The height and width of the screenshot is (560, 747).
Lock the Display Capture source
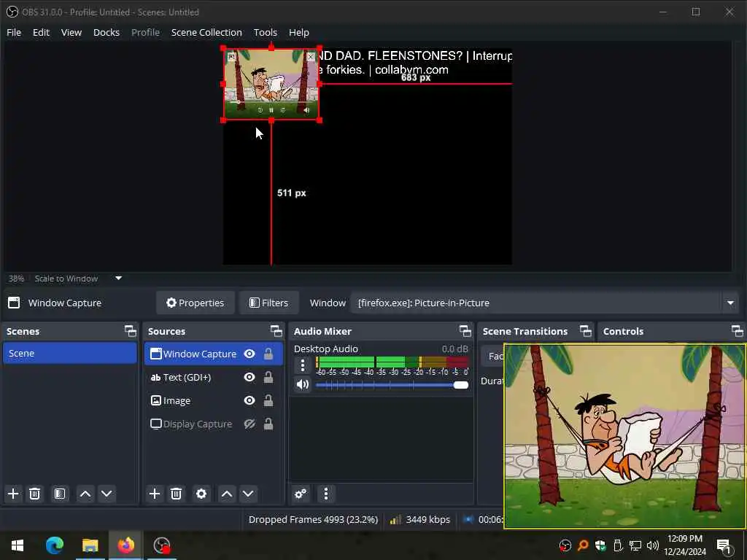268,424
